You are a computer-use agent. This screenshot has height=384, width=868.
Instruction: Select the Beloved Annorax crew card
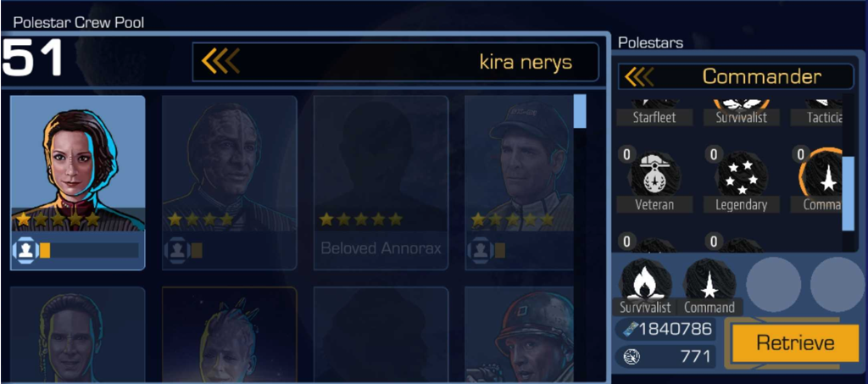coord(381,182)
